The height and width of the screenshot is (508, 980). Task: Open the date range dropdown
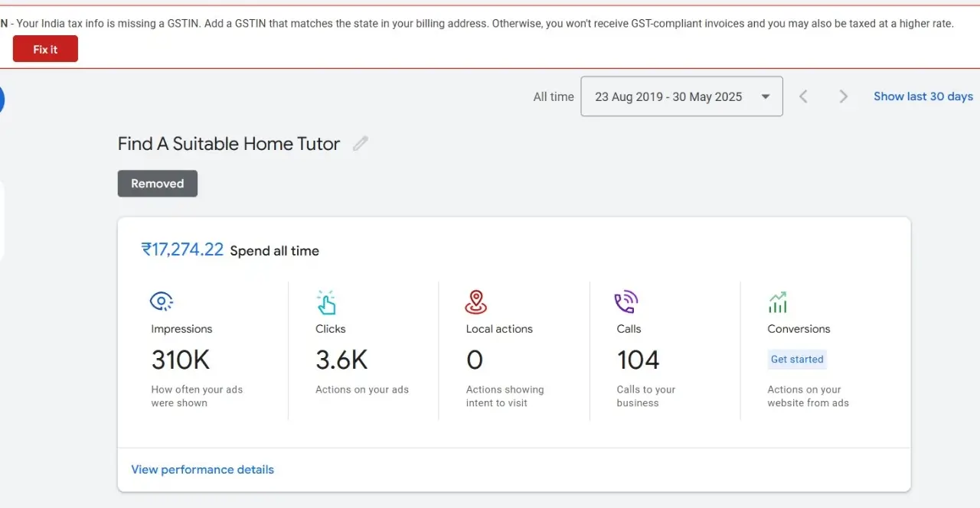coord(681,96)
